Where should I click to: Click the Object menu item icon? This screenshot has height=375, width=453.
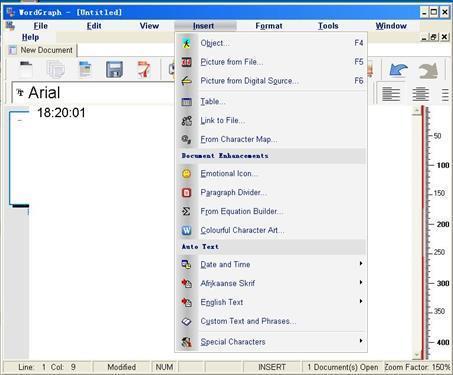coord(186,43)
